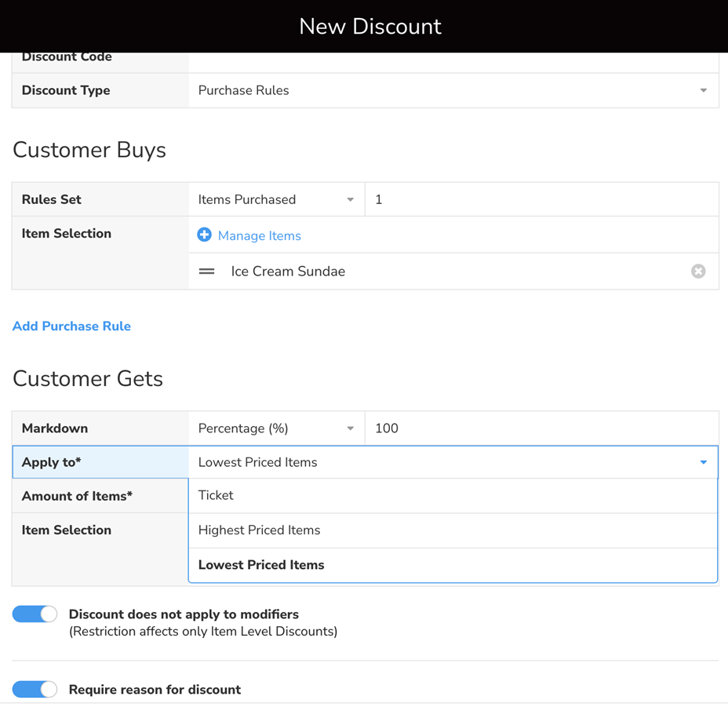The height and width of the screenshot is (707, 728).
Task: Click the Apply to* field label
Action: 51,462
